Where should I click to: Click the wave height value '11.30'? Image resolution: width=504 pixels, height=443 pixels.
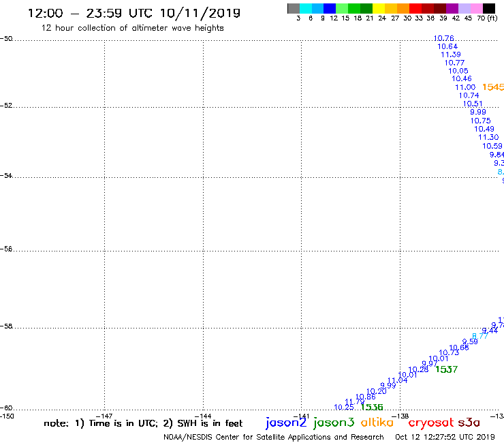pos(488,138)
